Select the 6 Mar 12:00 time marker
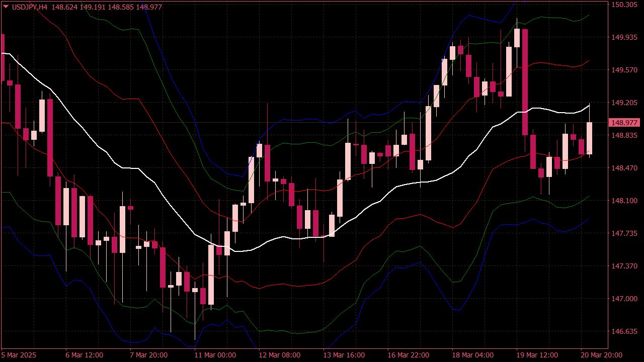The width and height of the screenshot is (644, 362). pos(84,355)
